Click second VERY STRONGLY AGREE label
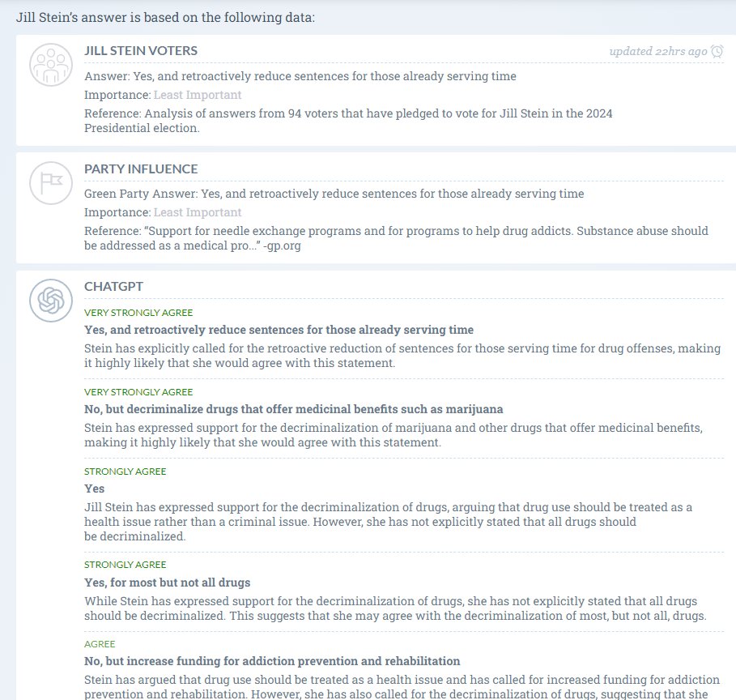 click(138, 392)
